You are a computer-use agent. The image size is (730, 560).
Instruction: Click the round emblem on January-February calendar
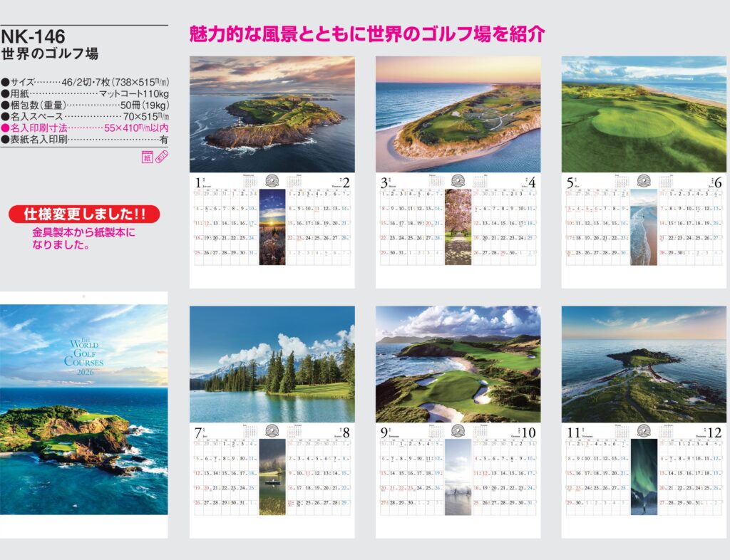272,181
